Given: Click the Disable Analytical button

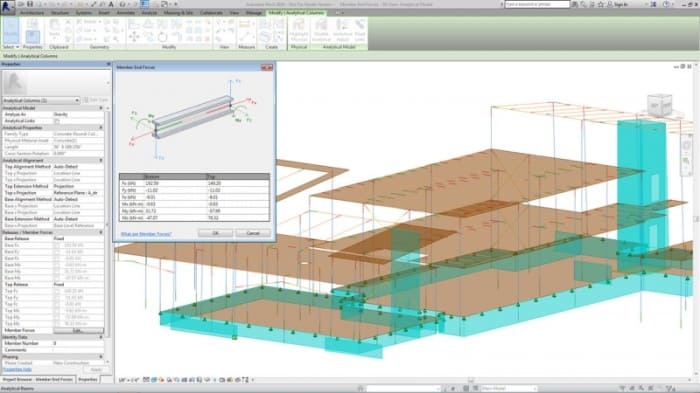Looking at the screenshot, I should pyautogui.click(x=321, y=30).
